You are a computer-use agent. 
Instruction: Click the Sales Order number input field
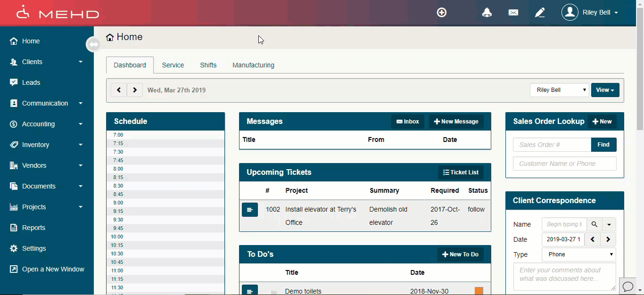click(x=552, y=145)
